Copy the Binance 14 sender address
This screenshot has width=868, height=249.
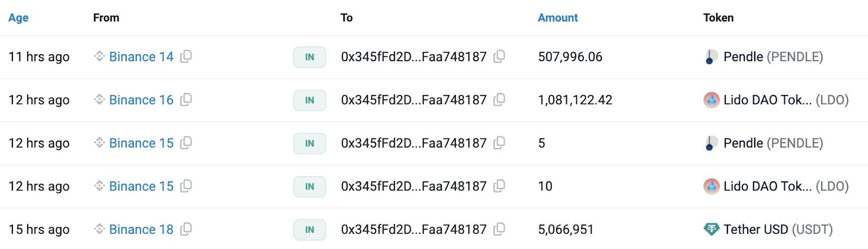click(x=186, y=56)
